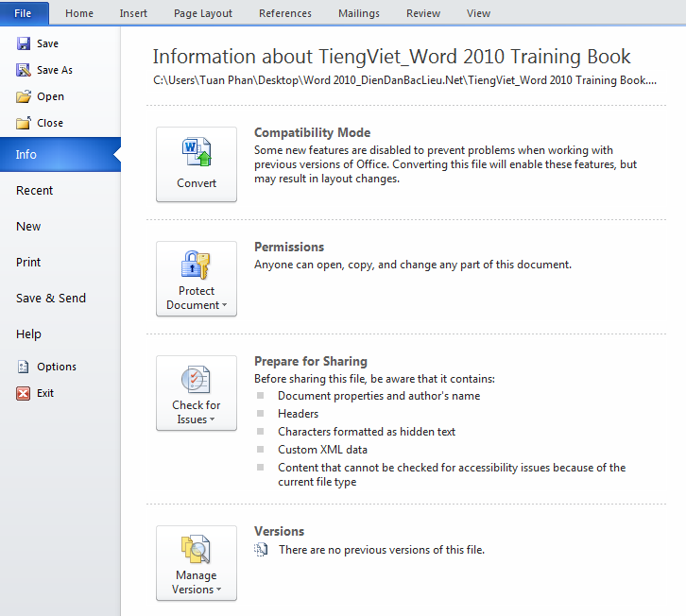Image resolution: width=686 pixels, height=616 pixels.
Task: Open the File tab
Action: tap(25, 13)
